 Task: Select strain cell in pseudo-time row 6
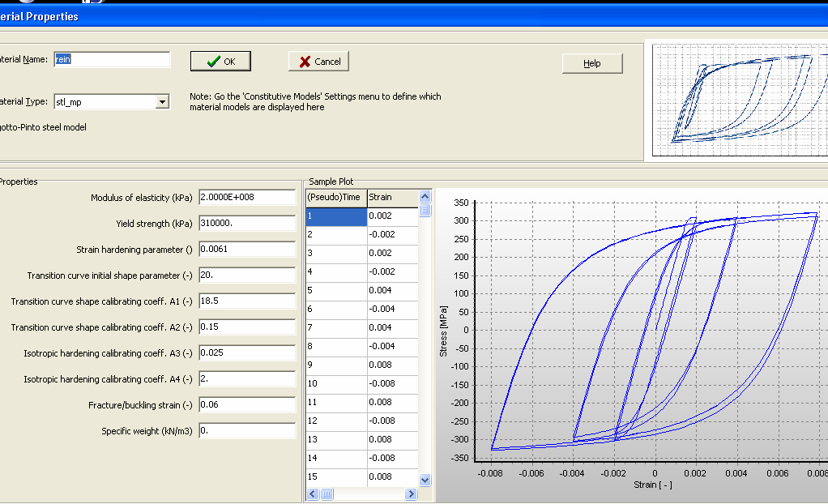pyautogui.click(x=393, y=309)
